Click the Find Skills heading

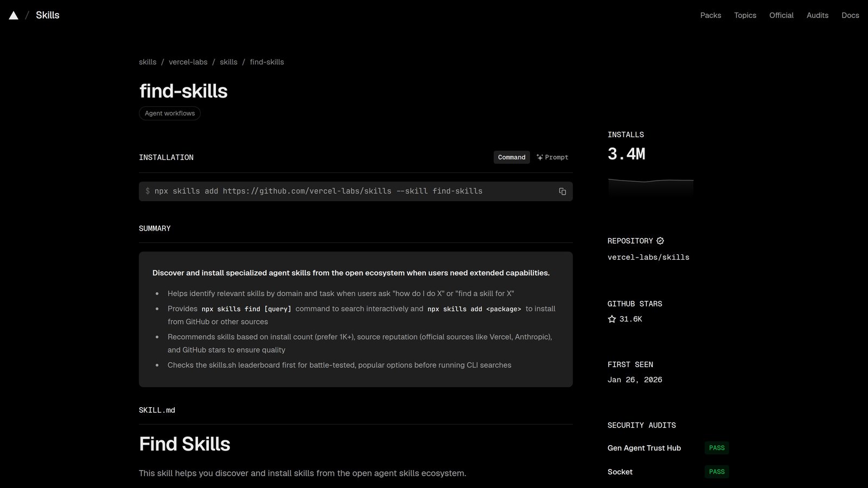click(184, 444)
